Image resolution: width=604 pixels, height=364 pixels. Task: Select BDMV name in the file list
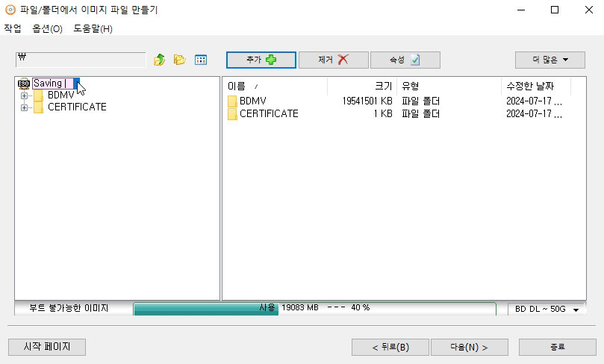pos(252,101)
